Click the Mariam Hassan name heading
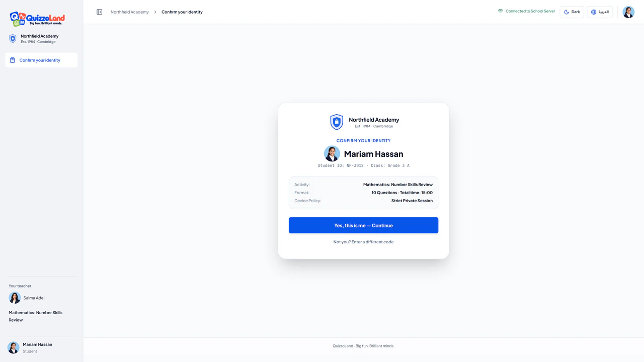Image resolution: width=644 pixels, height=362 pixels. point(374,154)
